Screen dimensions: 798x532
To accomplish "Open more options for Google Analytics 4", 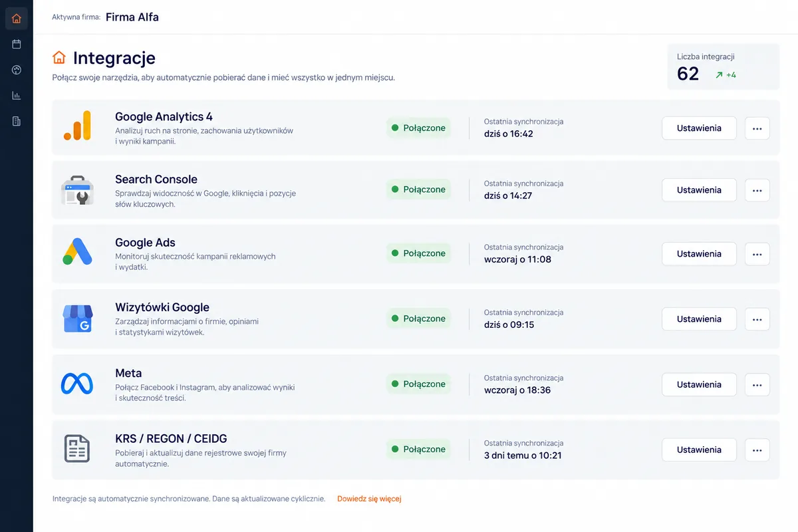I will [757, 128].
